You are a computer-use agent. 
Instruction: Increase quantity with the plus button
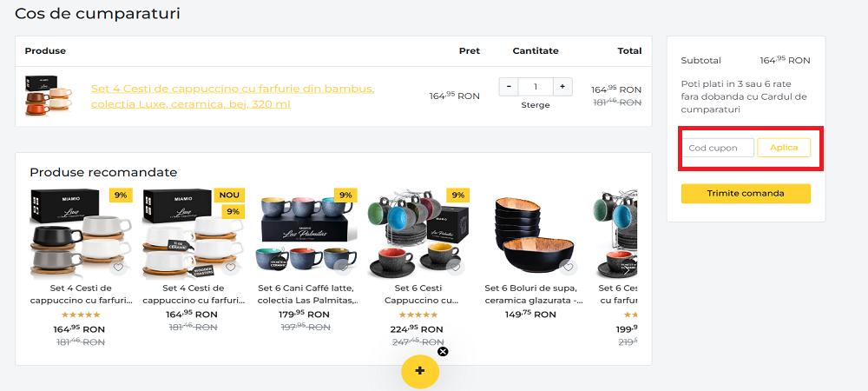coord(562,86)
